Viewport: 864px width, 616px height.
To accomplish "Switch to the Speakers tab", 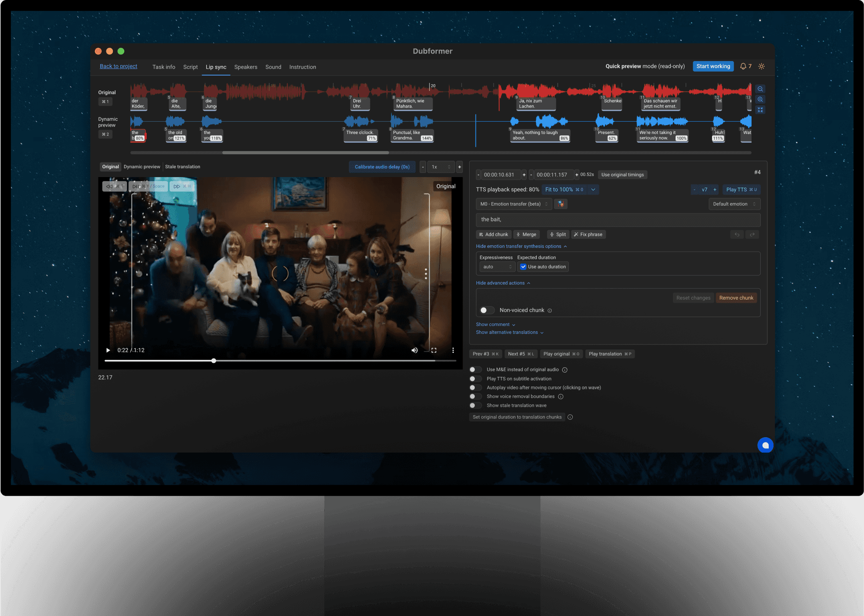I will tap(246, 67).
